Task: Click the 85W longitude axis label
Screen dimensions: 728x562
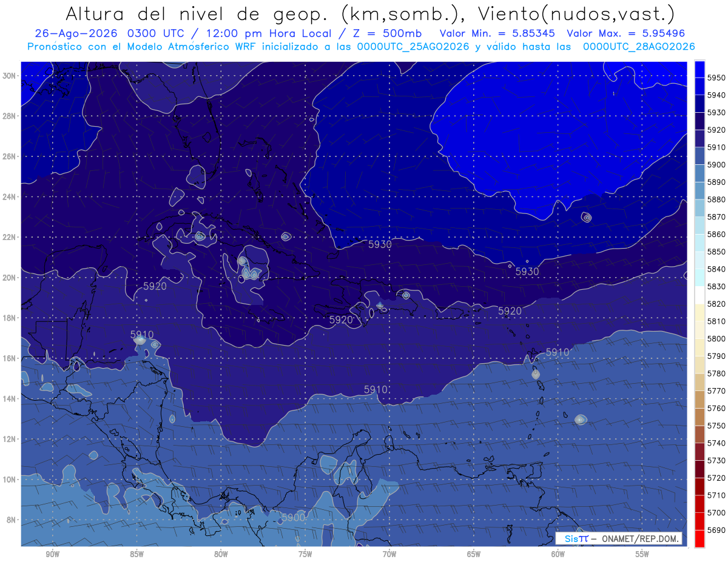Action: (x=137, y=554)
